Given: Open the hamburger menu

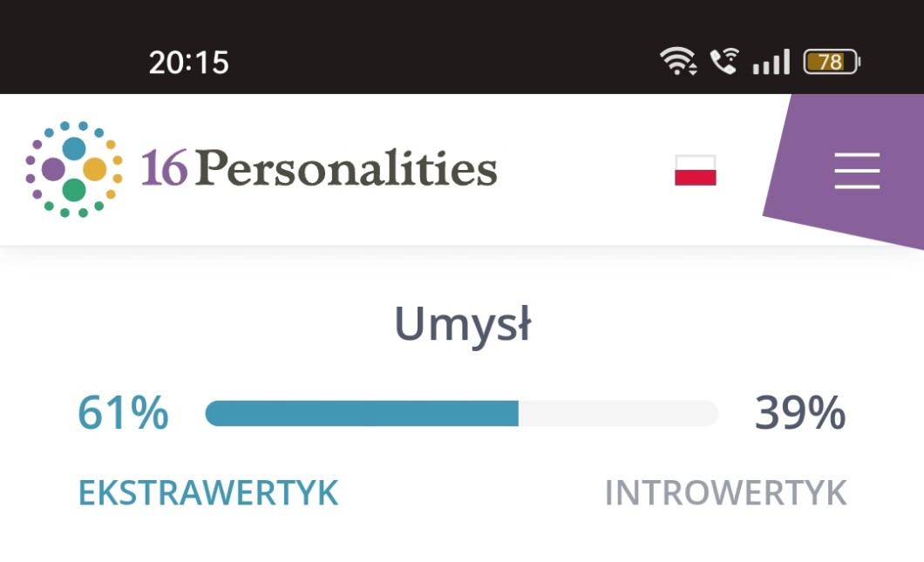Looking at the screenshot, I should coord(857,170).
